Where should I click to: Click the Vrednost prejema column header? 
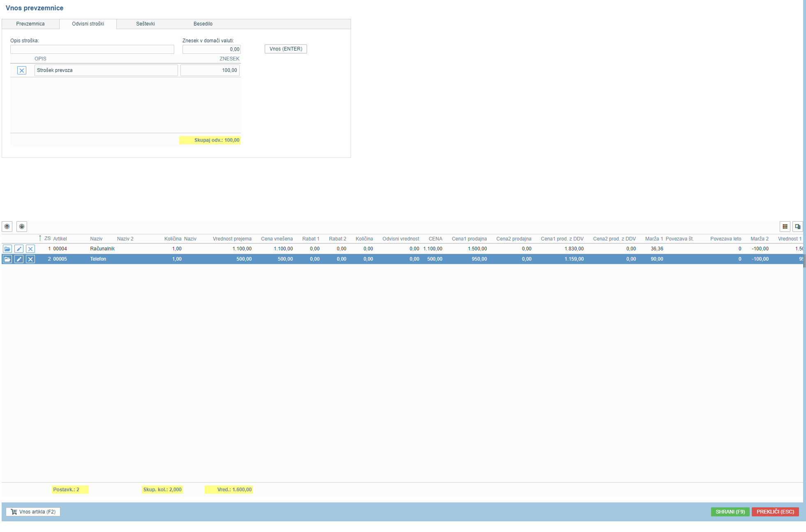(x=232, y=239)
